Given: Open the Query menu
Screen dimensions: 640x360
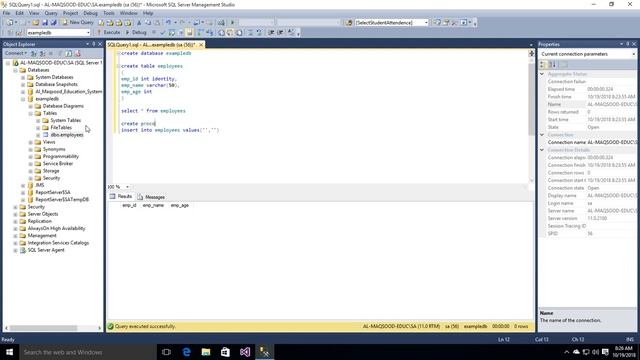Looking at the screenshot, I should pos(51,13).
